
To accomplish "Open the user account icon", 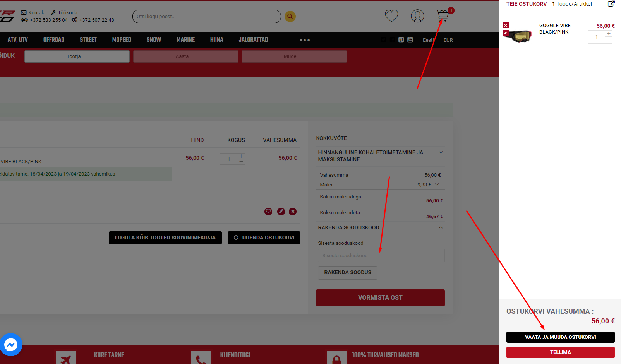I will click(417, 16).
